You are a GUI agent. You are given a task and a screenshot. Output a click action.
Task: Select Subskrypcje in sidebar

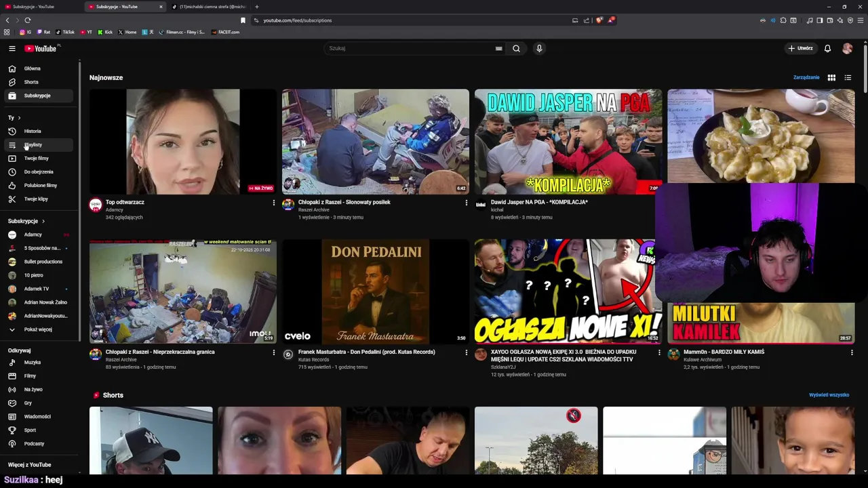[x=37, y=96]
